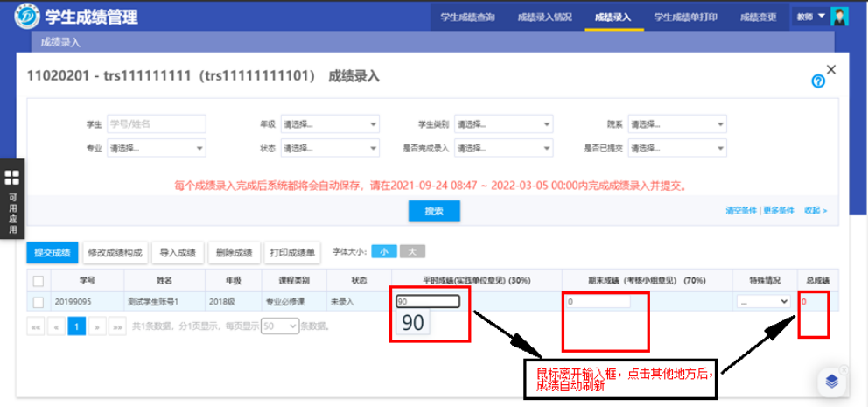Click the 学号/姓名 student input field
The height and width of the screenshot is (407, 868).
156,124
